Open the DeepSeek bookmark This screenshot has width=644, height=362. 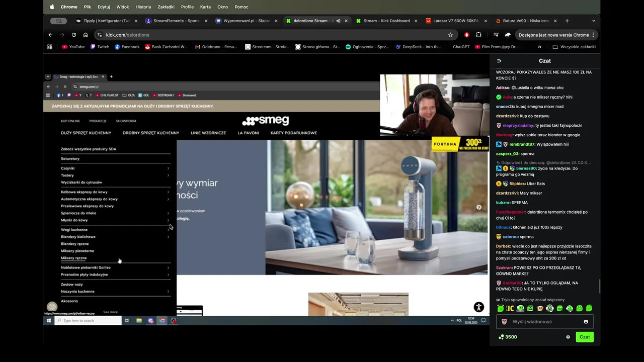[418, 47]
